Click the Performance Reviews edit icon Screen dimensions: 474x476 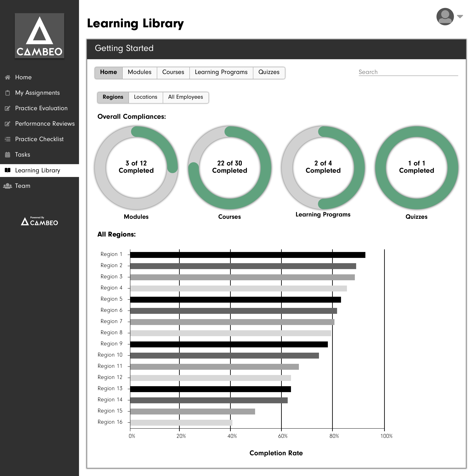coord(8,124)
